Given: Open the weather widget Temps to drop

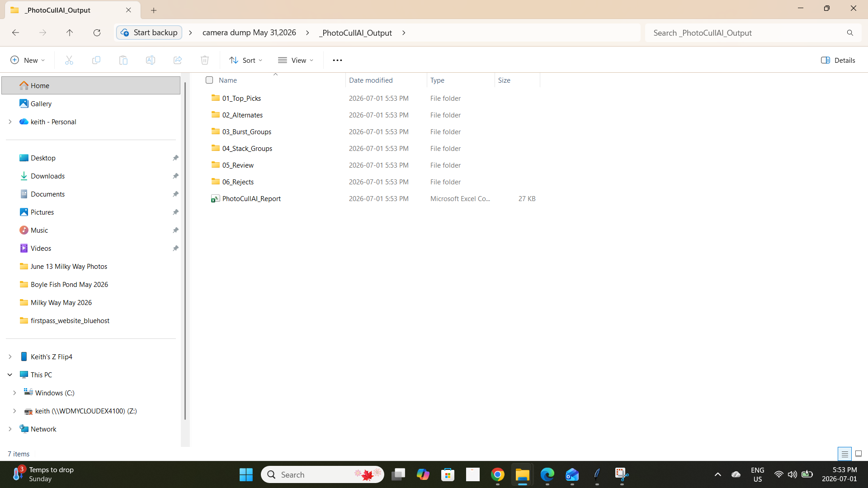Looking at the screenshot, I should [43, 474].
